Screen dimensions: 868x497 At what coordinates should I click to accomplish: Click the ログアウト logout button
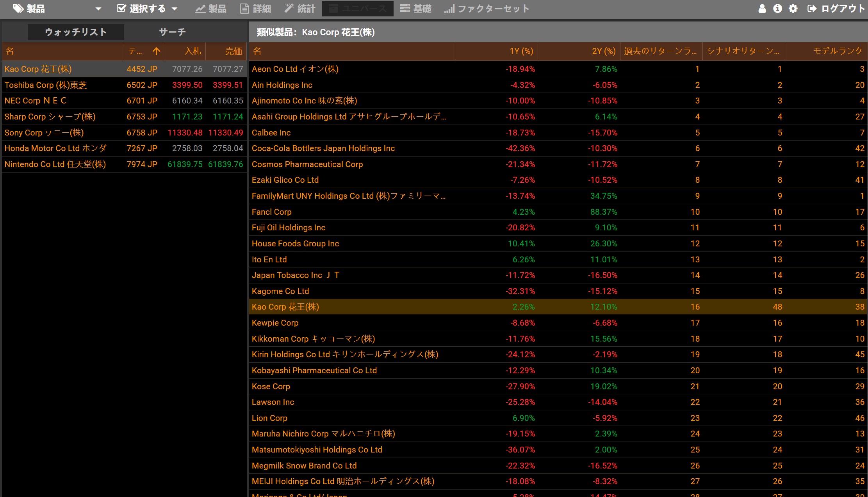click(x=836, y=9)
